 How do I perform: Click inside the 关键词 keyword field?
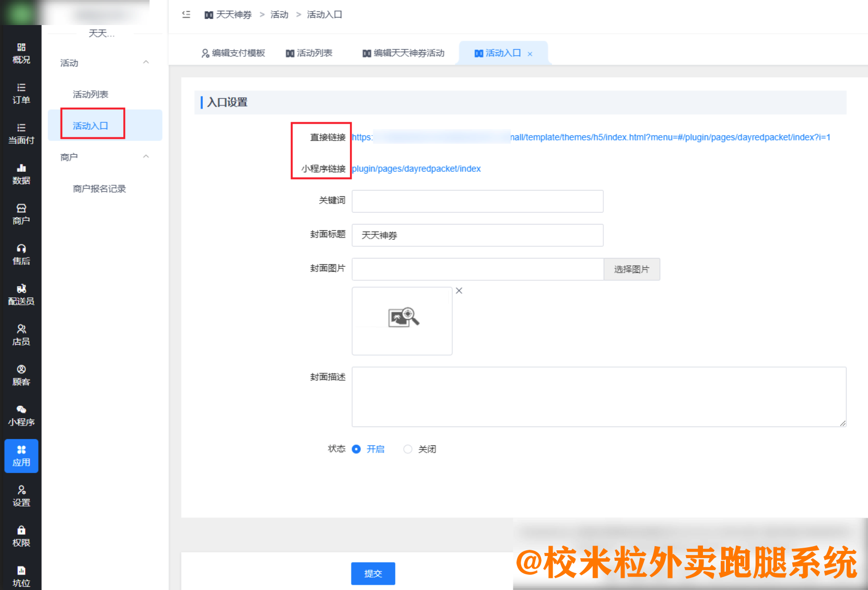[x=477, y=201]
